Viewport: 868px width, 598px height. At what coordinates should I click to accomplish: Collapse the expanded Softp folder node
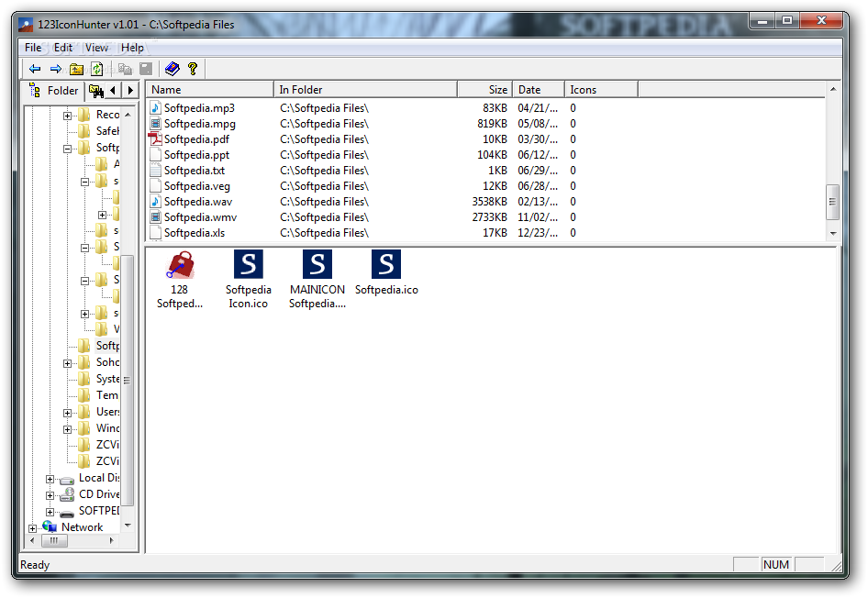coord(68,149)
